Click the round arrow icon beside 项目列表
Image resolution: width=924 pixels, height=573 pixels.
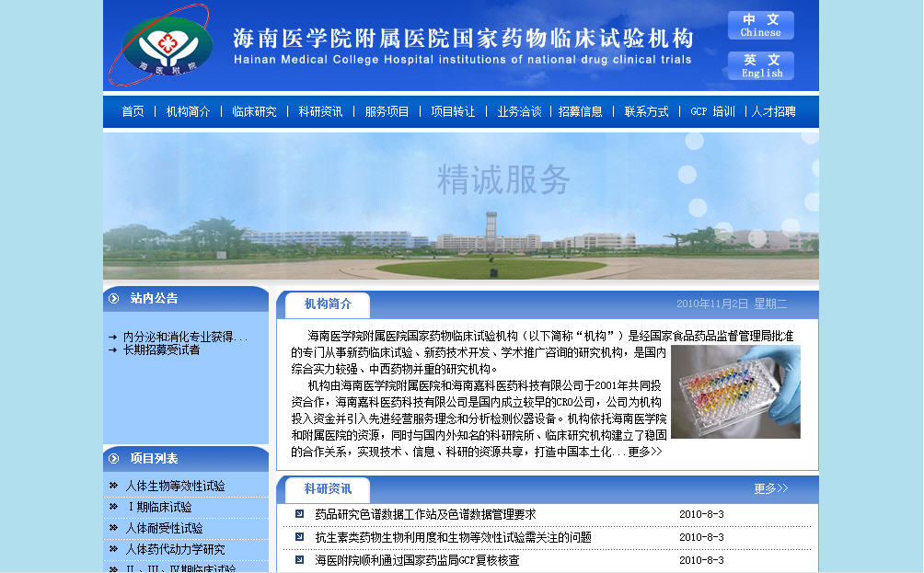point(113,458)
